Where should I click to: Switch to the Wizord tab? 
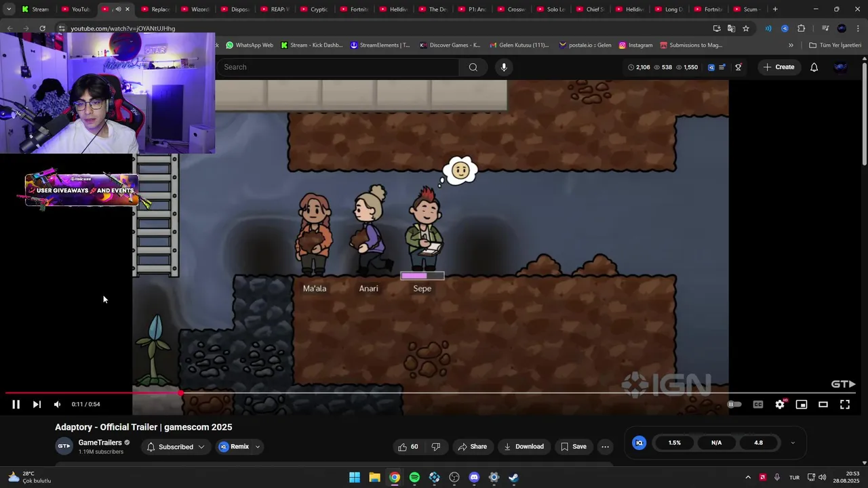[195, 9]
